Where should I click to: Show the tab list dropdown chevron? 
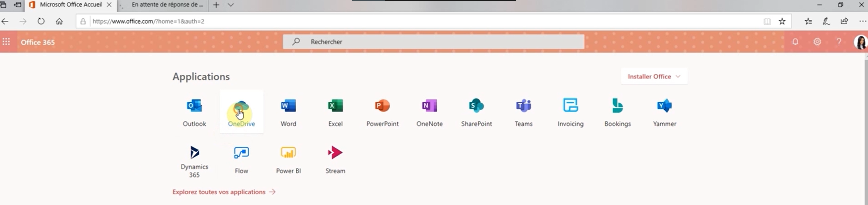pyautogui.click(x=231, y=5)
